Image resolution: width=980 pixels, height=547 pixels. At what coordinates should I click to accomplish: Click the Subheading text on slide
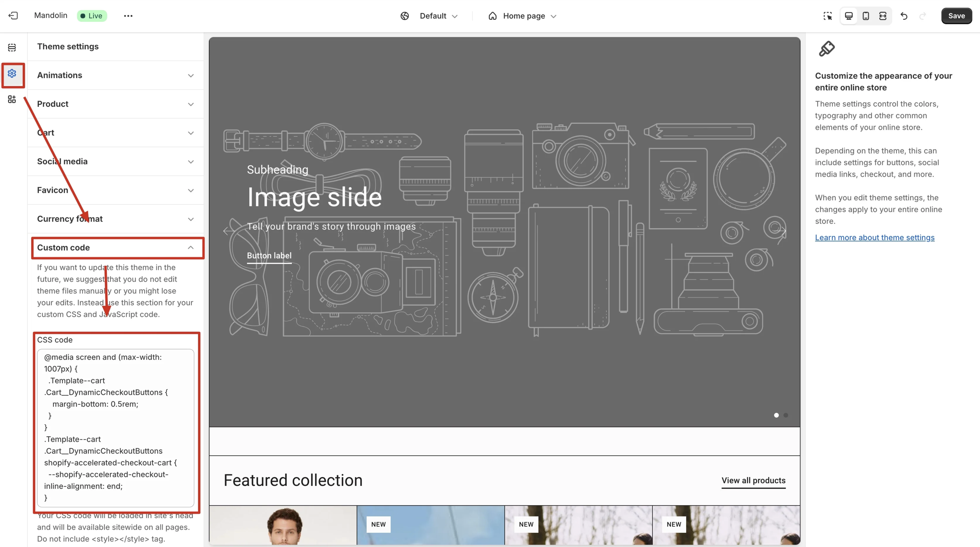(277, 170)
